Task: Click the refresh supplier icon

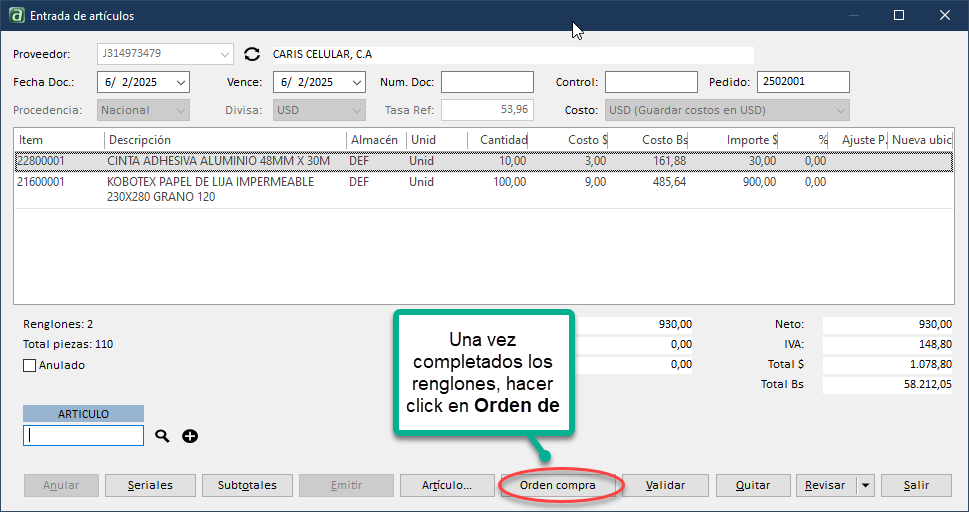Action: pos(252,55)
